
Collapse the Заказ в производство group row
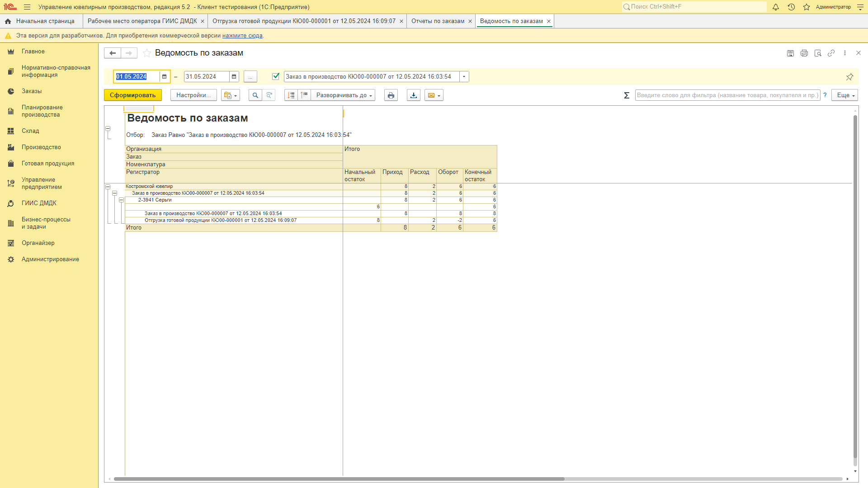pos(115,193)
